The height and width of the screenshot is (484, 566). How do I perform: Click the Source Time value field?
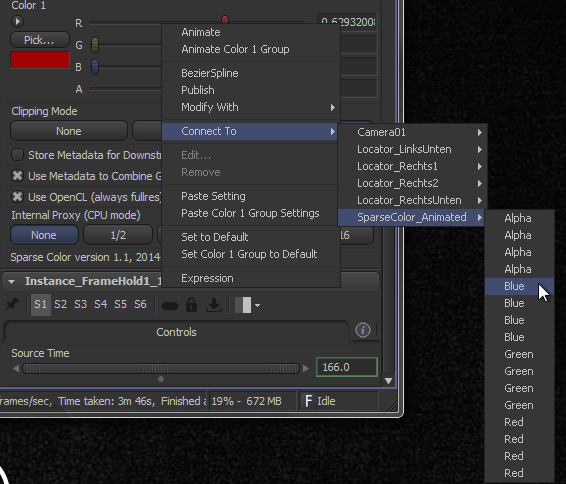point(347,367)
